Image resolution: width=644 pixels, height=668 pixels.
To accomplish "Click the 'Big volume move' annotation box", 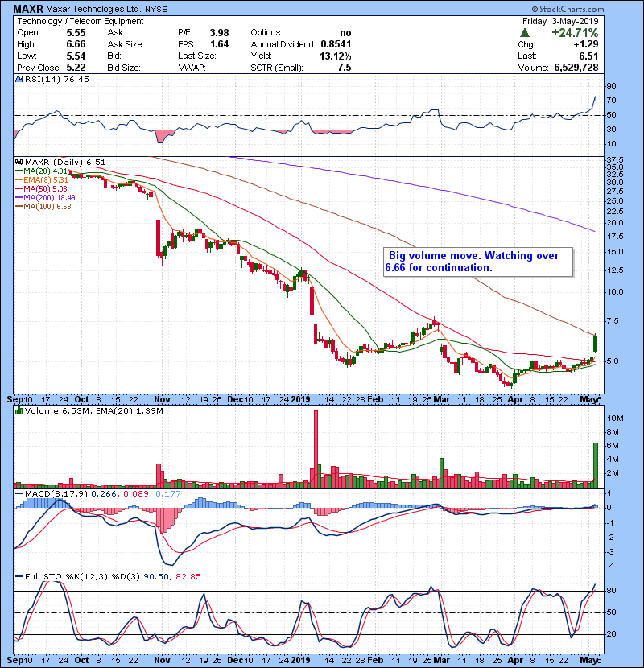I will click(x=478, y=262).
